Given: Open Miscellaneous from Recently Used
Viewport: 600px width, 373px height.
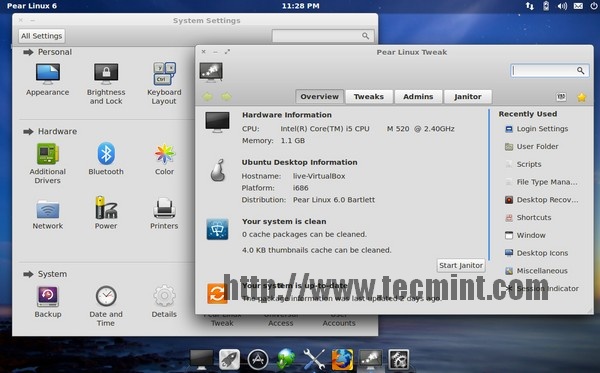Looking at the screenshot, I should pyautogui.click(x=536, y=271).
